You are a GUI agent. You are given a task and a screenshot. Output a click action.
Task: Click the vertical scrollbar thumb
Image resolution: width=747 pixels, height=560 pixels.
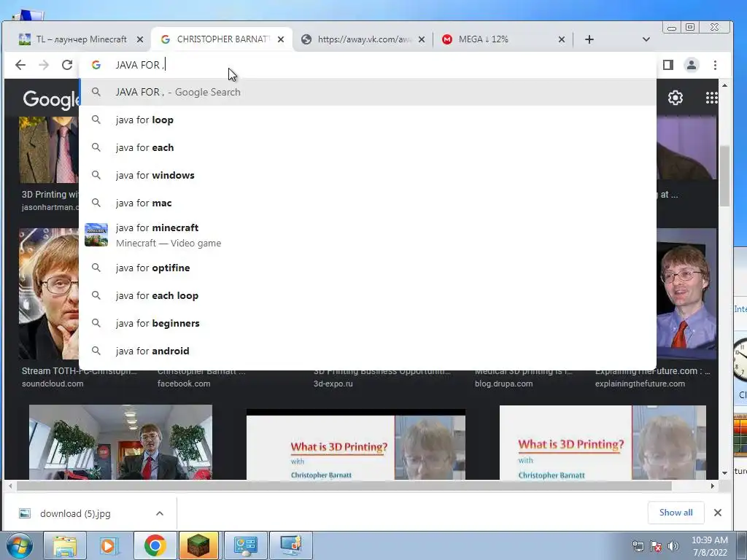point(724,176)
